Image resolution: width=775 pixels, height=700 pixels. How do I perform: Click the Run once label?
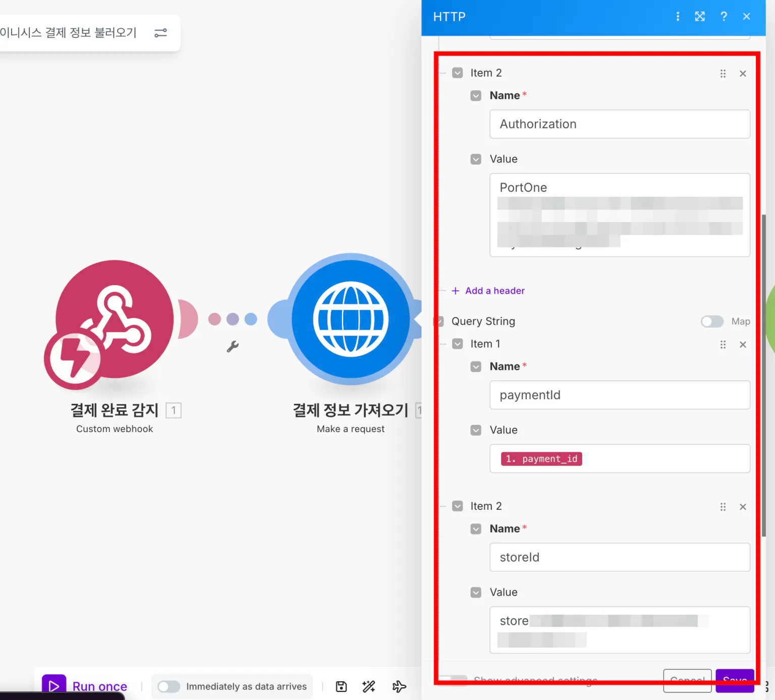click(100, 686)
